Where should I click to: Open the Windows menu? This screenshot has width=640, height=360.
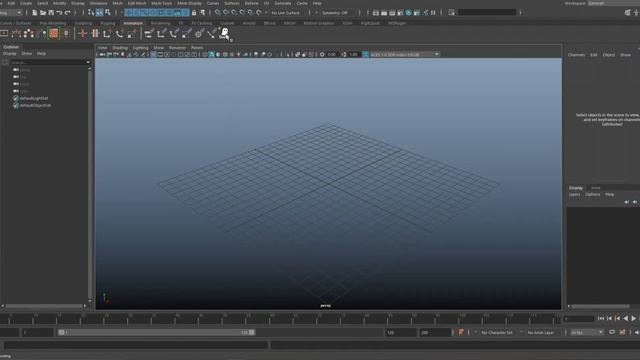(98, 3)
